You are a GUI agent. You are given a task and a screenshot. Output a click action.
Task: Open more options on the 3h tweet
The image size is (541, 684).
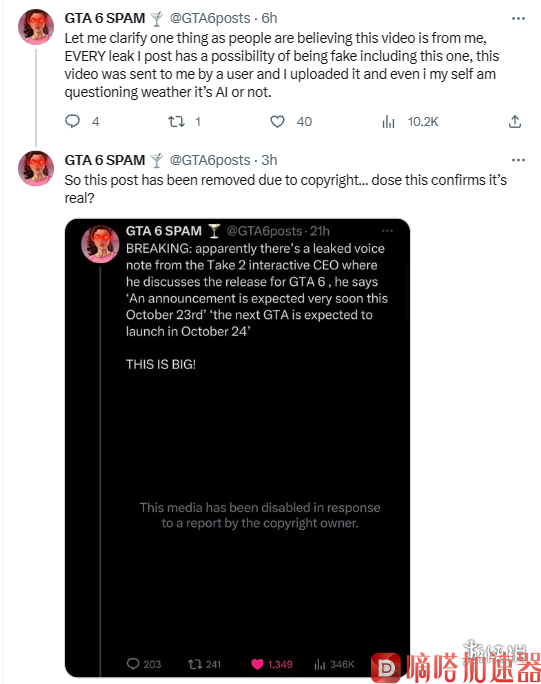point(518,160)
